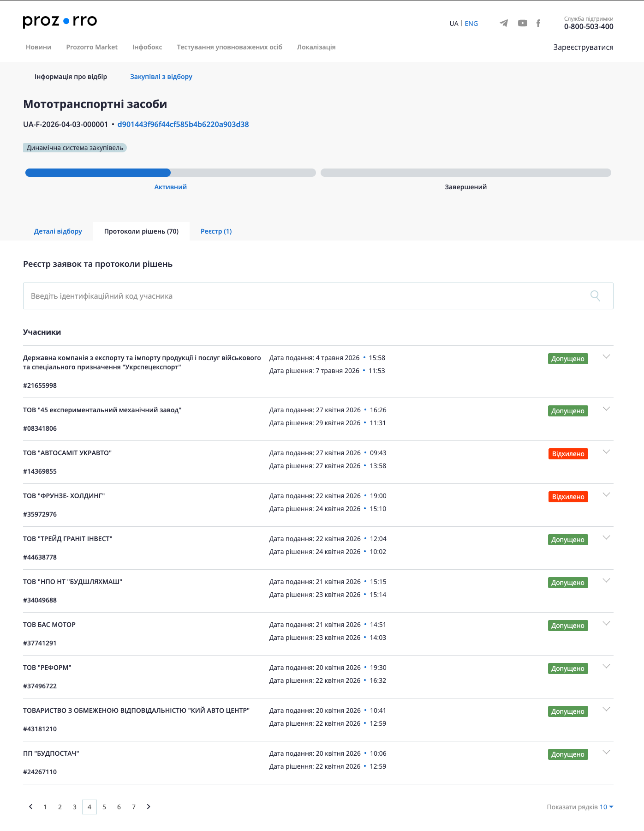Click participant code #14369855

point(40,471)
